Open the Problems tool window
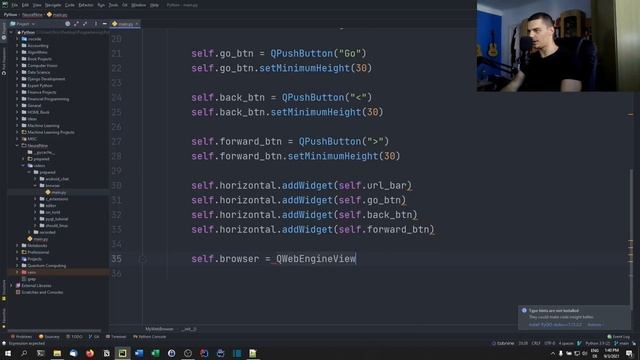Screen dimensions: 640x360 [21, 337]
